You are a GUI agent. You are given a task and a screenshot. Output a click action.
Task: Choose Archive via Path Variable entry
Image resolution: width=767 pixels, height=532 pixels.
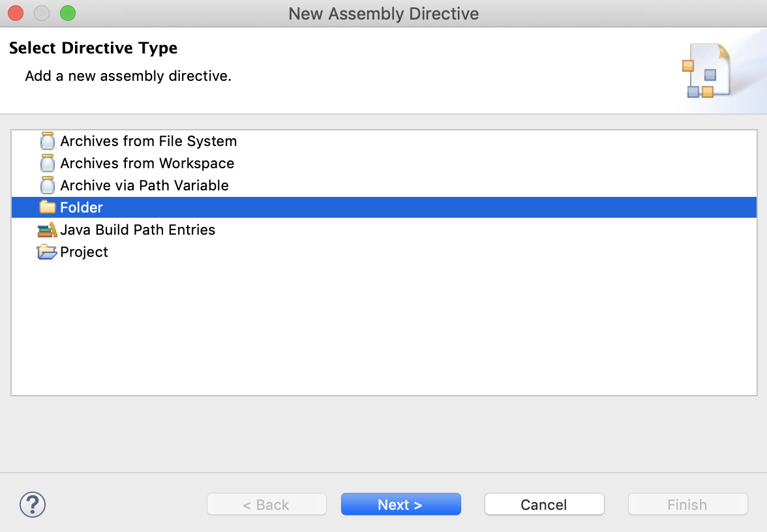point(144,186)
